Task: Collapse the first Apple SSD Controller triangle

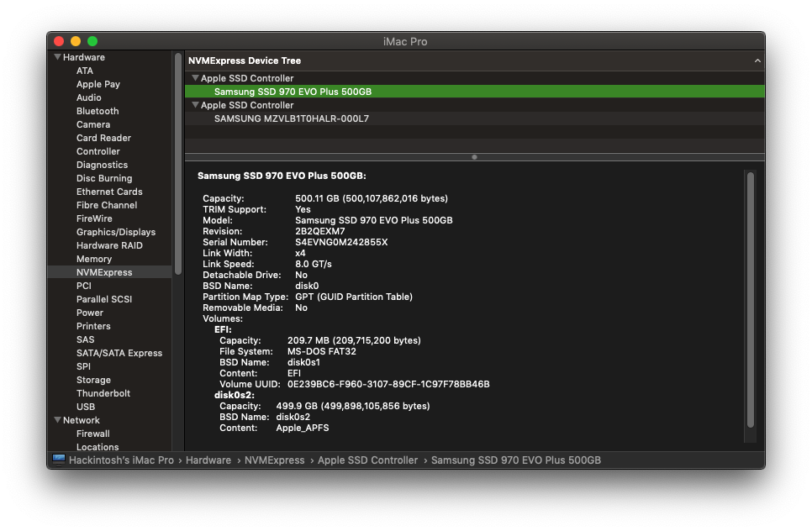Action: 195,77
